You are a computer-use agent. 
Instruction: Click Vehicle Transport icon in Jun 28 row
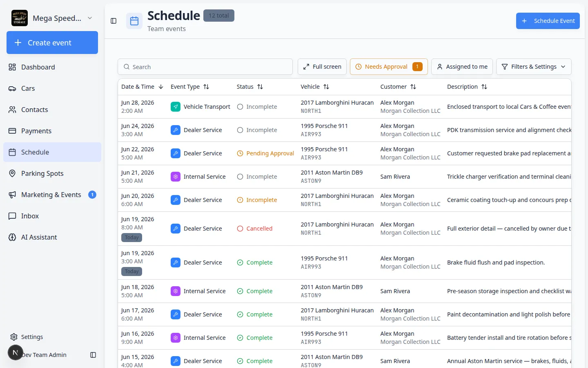[x=176, y=107]
